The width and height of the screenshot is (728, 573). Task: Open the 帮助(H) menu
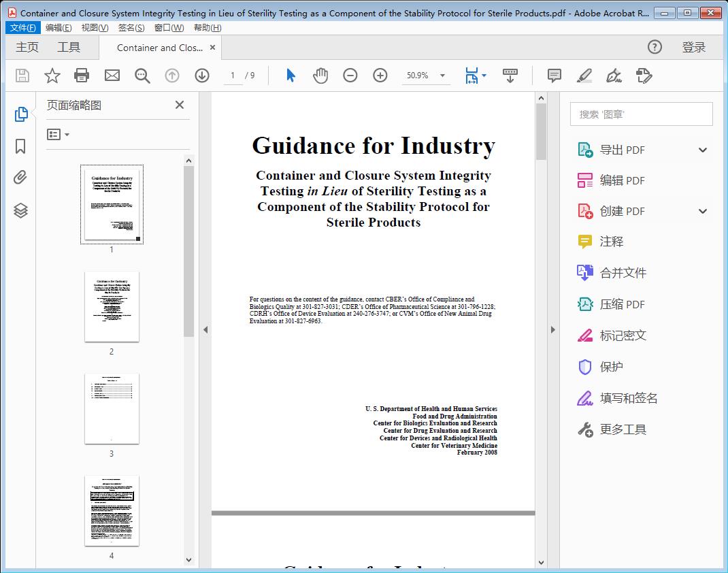208,28
